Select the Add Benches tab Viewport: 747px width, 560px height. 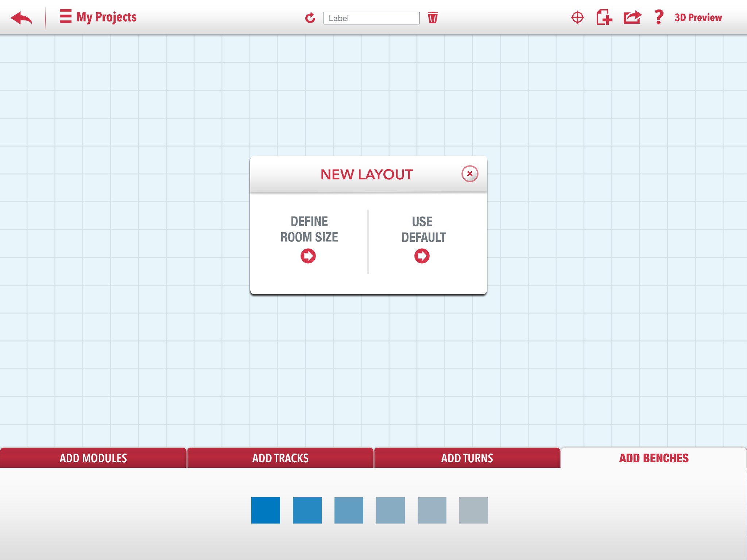tap(654, 458)
